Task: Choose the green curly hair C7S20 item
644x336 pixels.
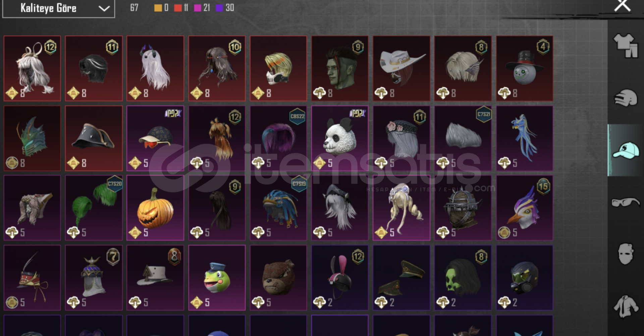Action: [x=94, y=208]
